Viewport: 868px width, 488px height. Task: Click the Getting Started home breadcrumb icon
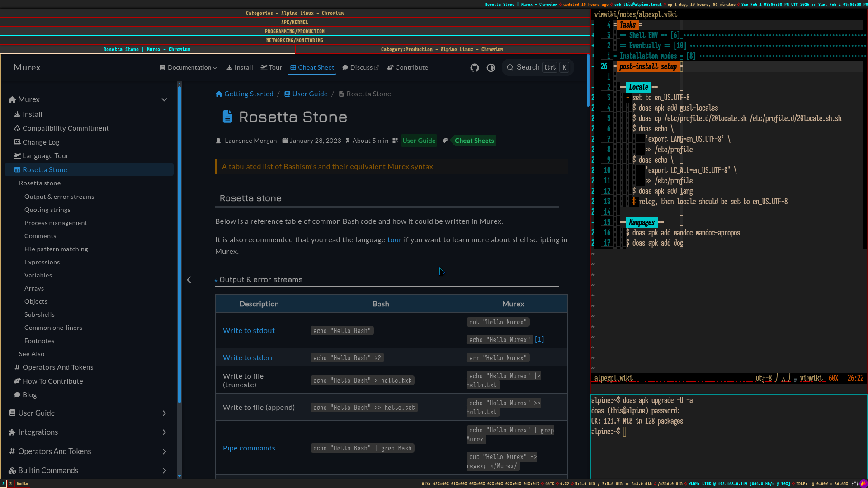click(219, 94)
